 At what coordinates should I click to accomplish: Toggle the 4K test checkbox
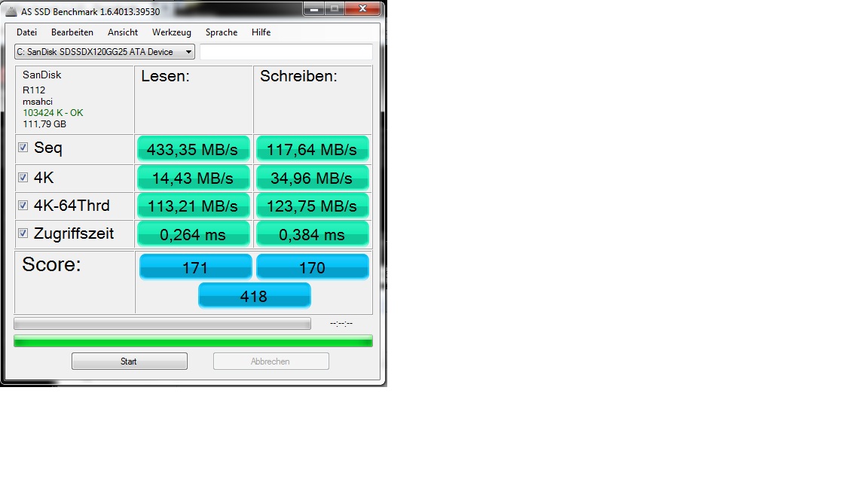(23, 178)
